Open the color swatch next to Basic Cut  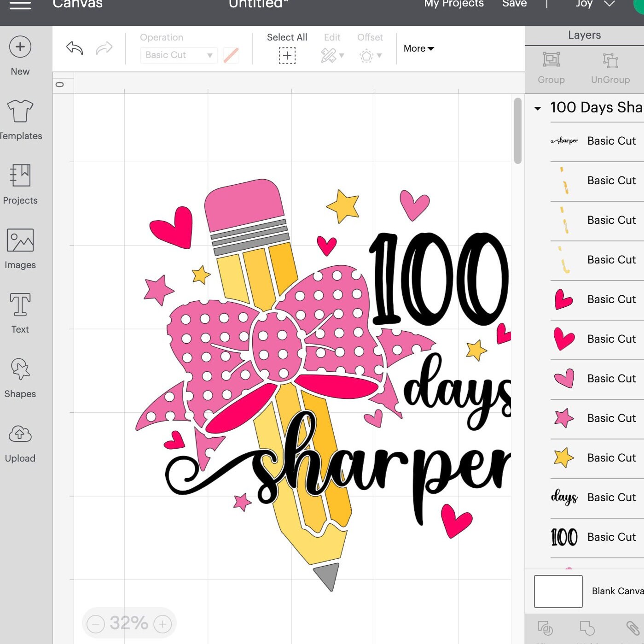click(231, 55)
